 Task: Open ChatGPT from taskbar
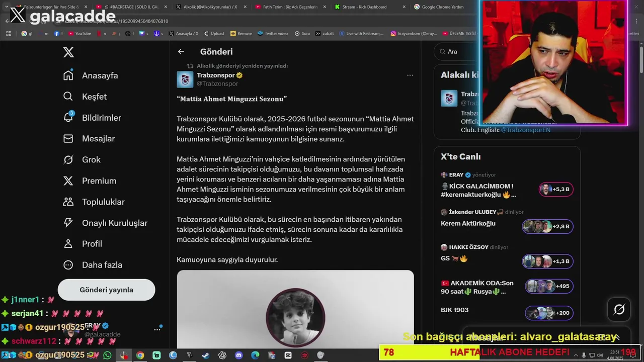[222, 355]
